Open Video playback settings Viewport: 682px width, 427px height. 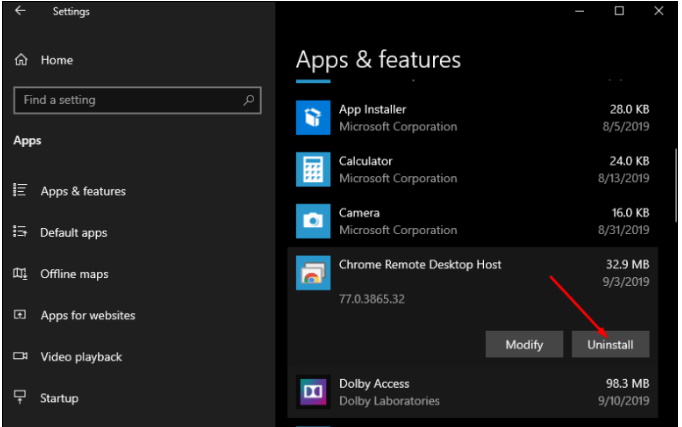tap(81, 357)
